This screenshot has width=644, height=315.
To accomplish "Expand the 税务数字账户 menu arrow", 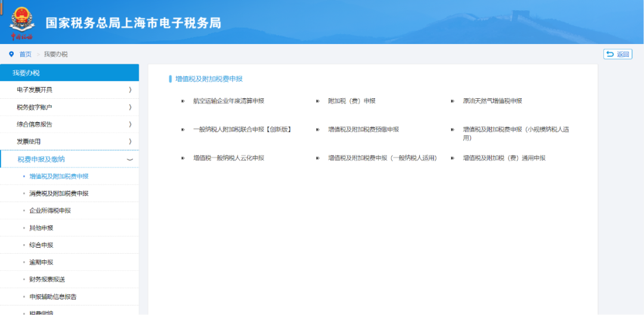I will (129, 107).
